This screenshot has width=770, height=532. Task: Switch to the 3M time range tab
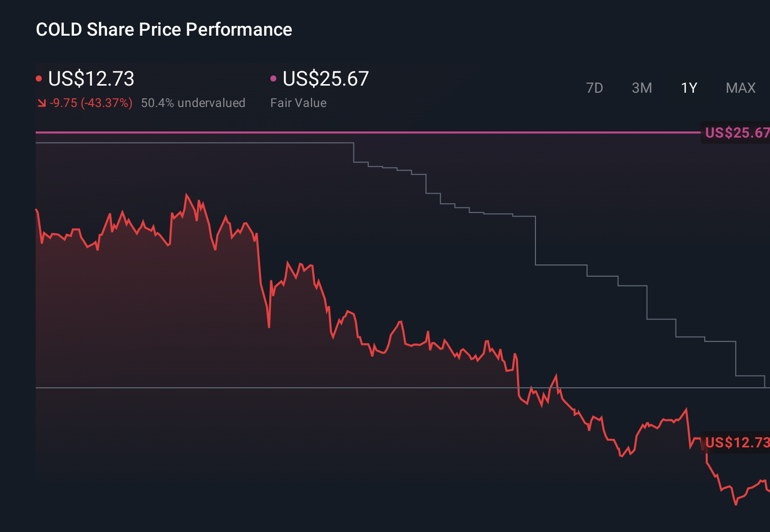point(641,88)
